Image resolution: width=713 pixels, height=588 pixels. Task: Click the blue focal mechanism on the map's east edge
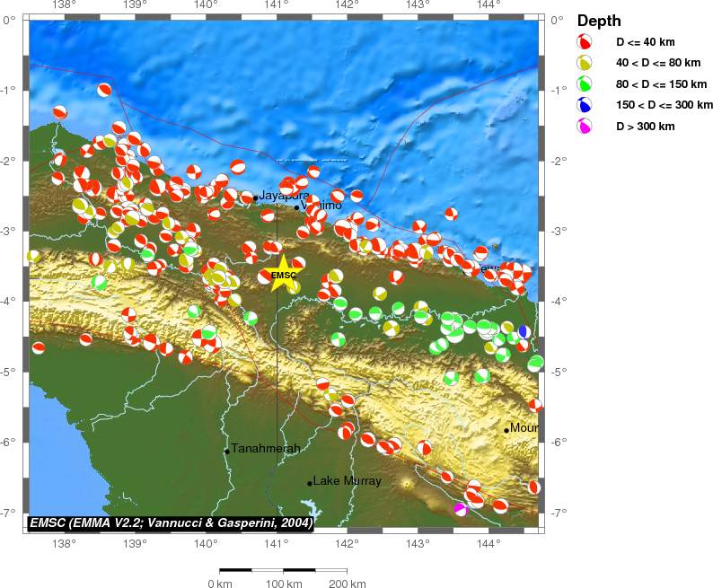point(524,332)
